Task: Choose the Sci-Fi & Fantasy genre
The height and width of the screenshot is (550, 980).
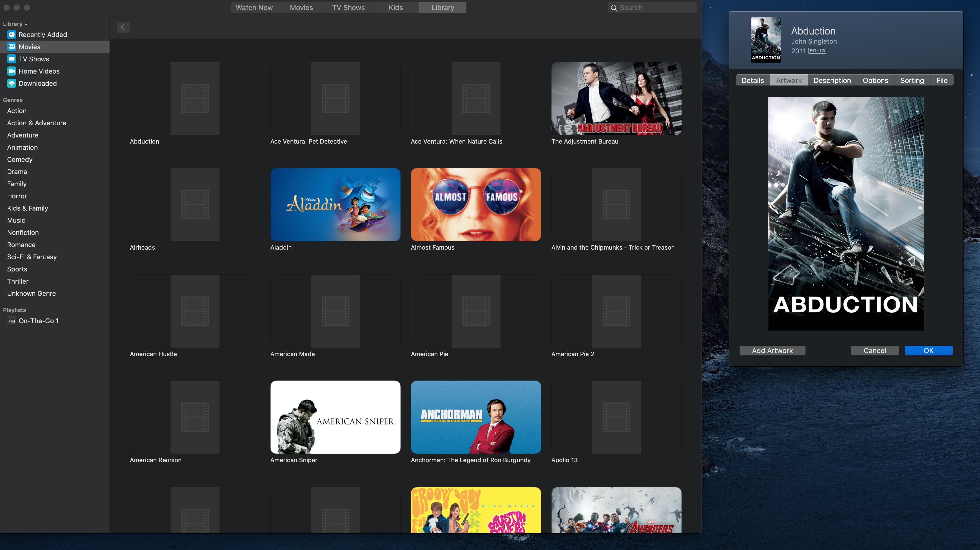Action: pos(55,257)
